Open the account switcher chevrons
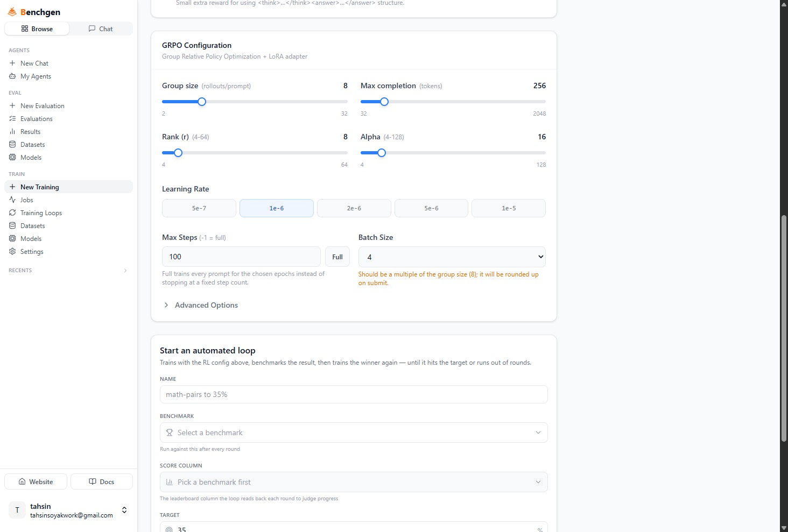Screen dimensions: 788x532 124,510
